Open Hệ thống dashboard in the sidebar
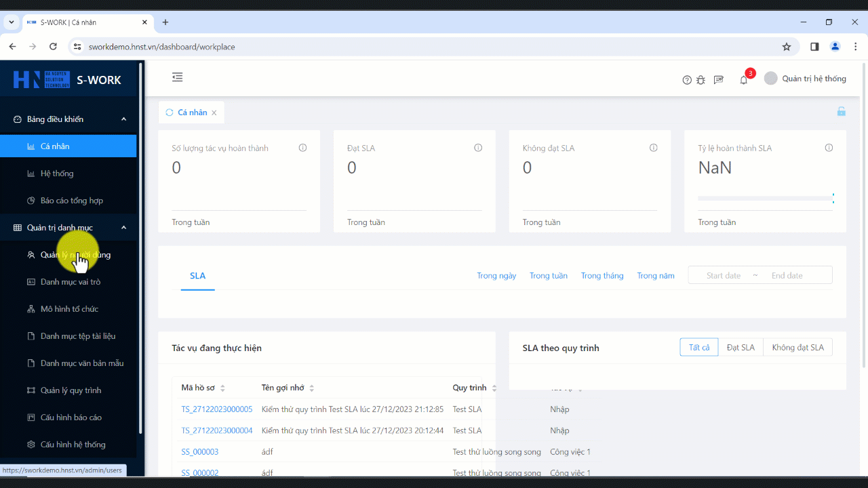868x488 pixels. (x=68, y=174)
